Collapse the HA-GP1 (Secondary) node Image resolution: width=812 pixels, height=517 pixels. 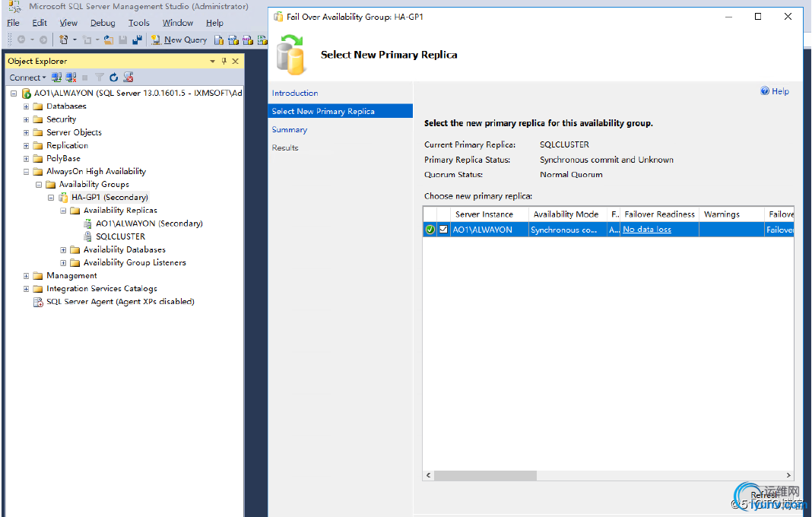51,198
